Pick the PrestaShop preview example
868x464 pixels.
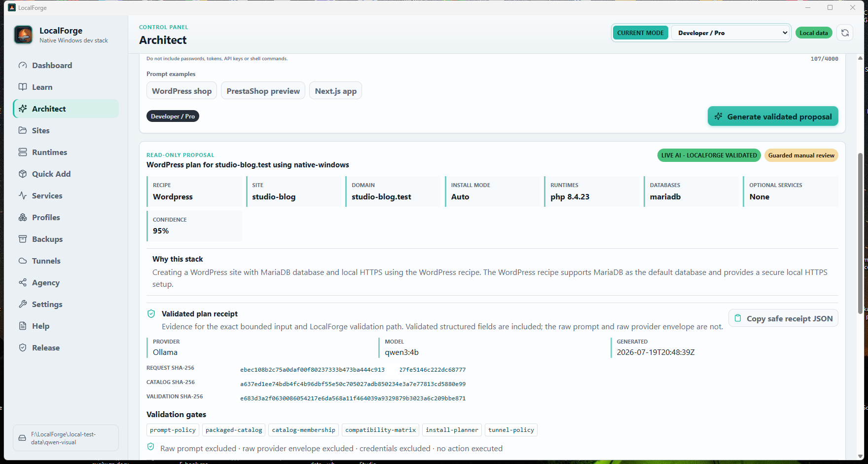click(263, 91)
